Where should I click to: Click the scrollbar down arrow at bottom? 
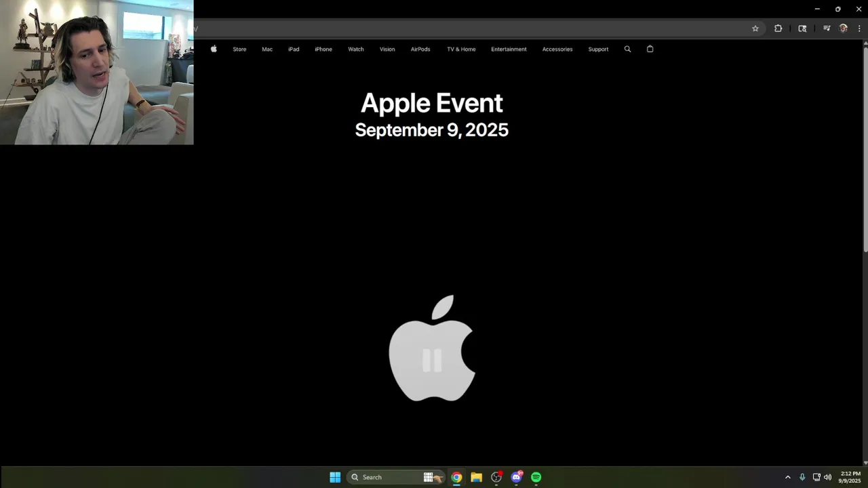(865, 463)
